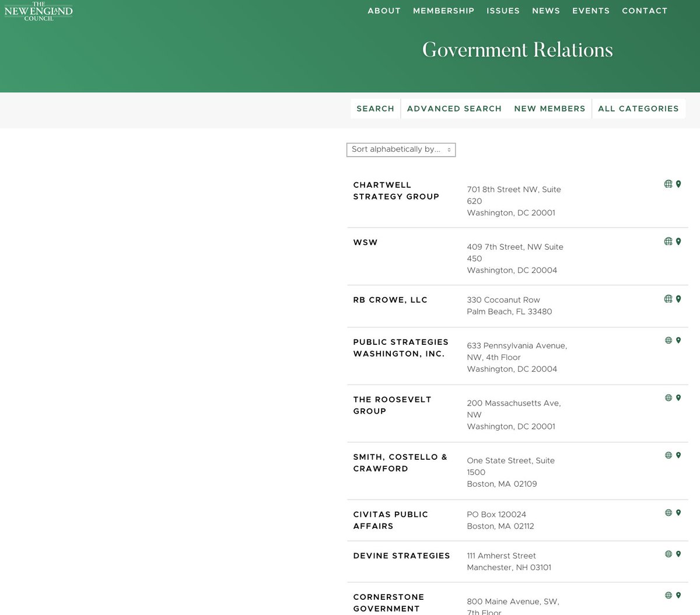Open website globe for Cornerstone Government

668,595
